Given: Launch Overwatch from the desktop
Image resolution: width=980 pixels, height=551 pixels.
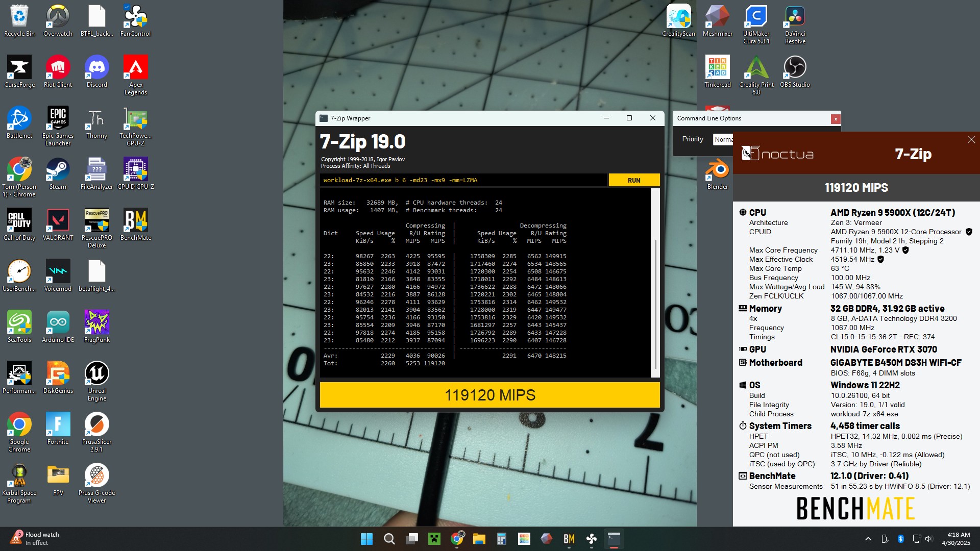Looking at the screenshot, I should pyautogui.click(x=58, y=21).
